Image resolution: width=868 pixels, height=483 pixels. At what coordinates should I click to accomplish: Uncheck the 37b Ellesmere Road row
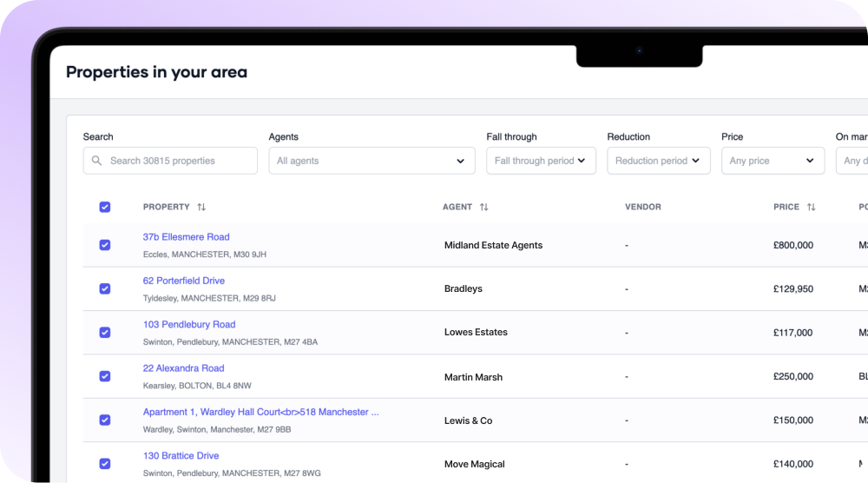pyautogui.click(x=105, y=245)
